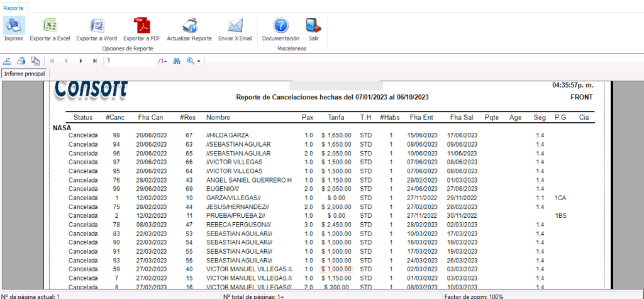Click the Nombre column header
This screenshot has height=299, width=644.
pos(218,118)
